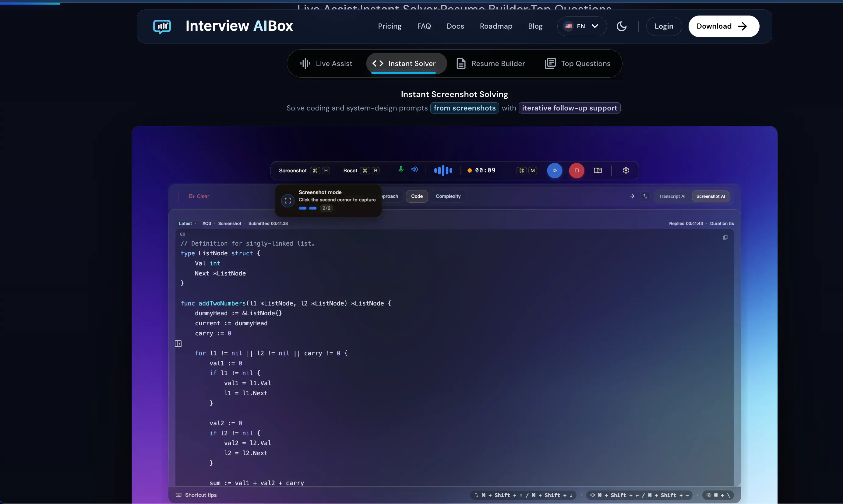Open the FAQ navigation link
Image resolution: width=843 pixels, height=504 pixels.
click(424, 26)
